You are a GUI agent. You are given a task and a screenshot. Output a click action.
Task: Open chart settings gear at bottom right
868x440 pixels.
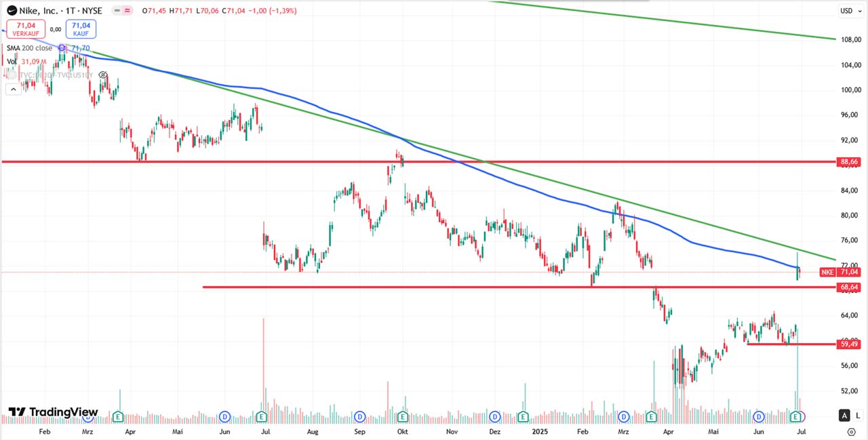[851, 432]
